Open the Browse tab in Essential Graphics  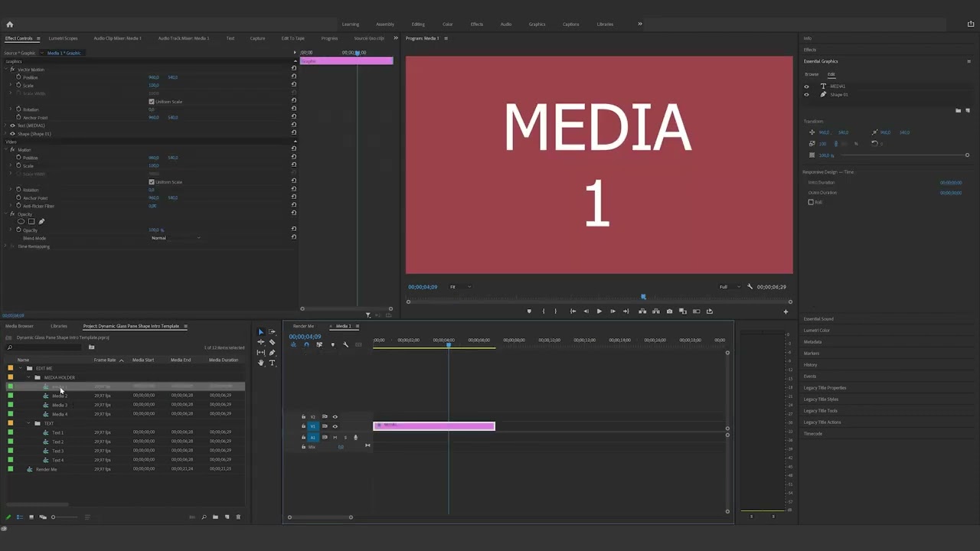click(x=812, y=74)
